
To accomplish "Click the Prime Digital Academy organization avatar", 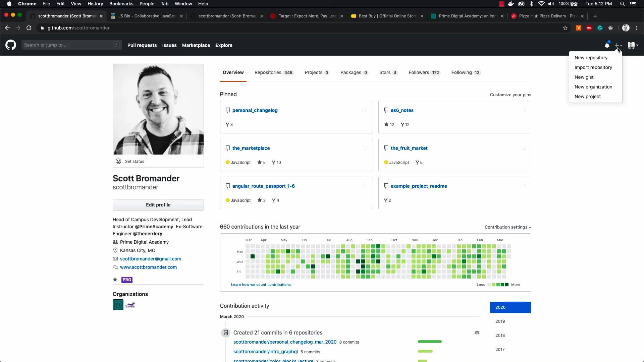I will click(x=117, y=305).
